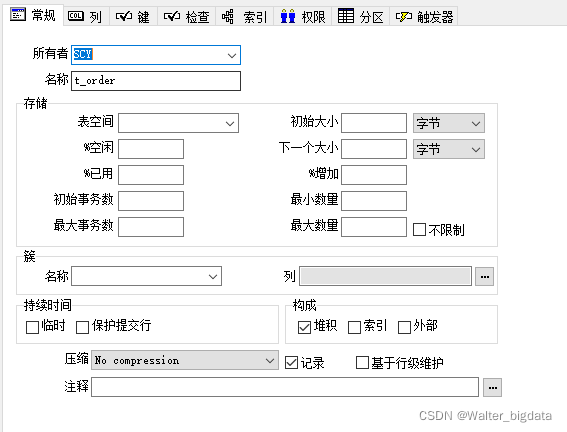Enable the 不限制 checkbox
This screenshot has width=567, height=432.
pos(419,230)
